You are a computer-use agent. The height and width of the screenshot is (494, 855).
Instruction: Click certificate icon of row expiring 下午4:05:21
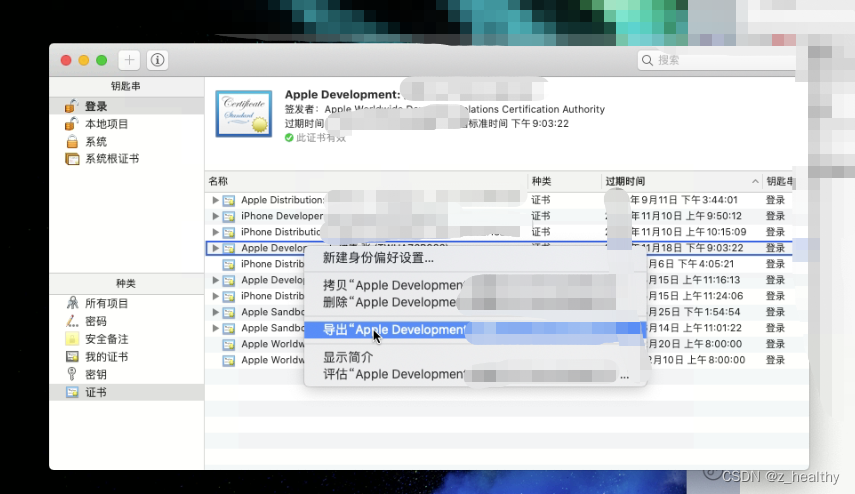(x=229, y=264)
